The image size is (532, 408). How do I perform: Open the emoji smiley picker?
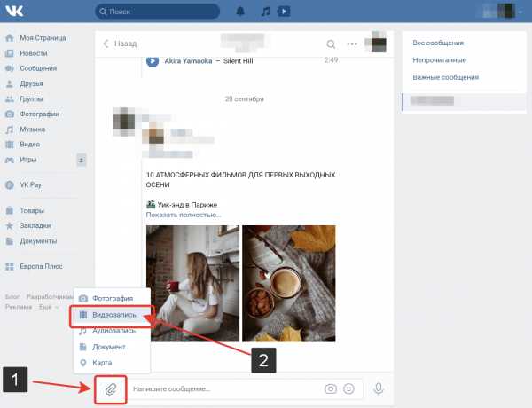point(348,388)
